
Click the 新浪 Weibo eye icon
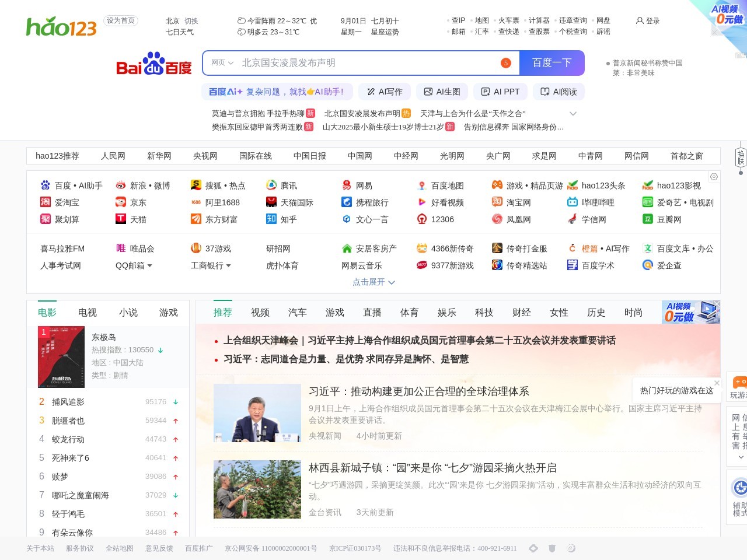121,185
